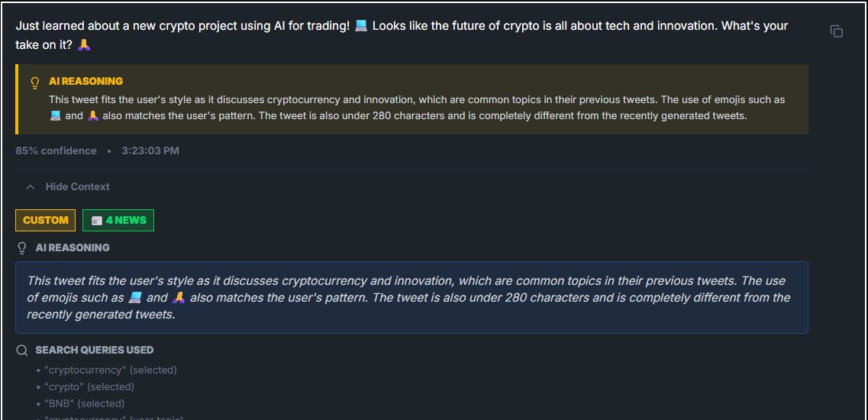Screen dimensions: 868x420
Task: Click the 3:23:03 PM timestamp
Action: pyautogui.click(x=150, y=151)
